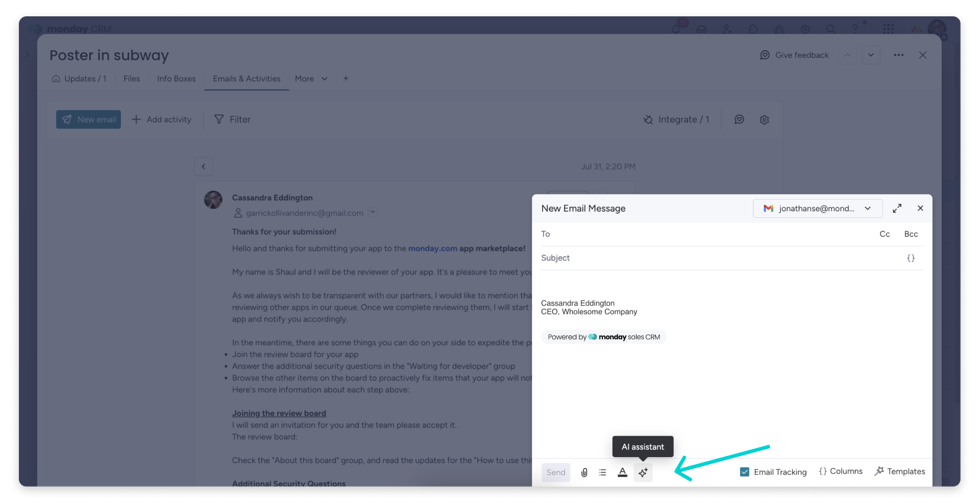Image resolution: width=980 pixels, height=503 pixels.
Task: Open the inbox icon in top bar
Action: pyautogui.click(x=701, y=29)
